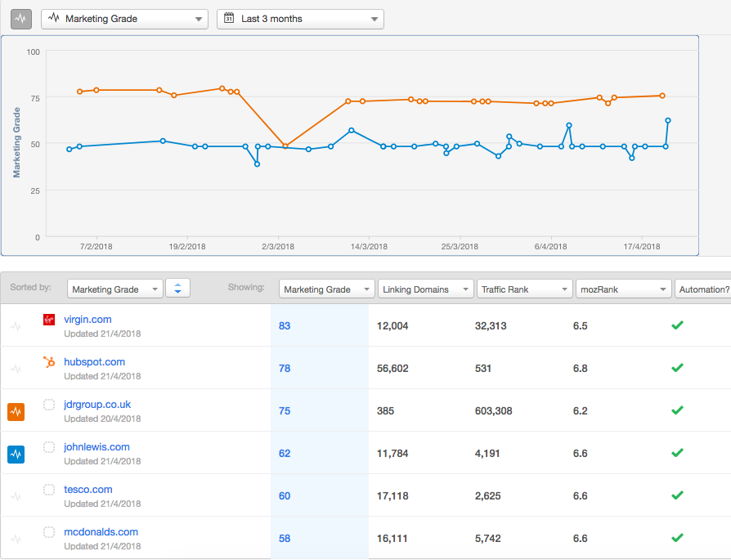This screenshot has width=731, height=560.
Task: Click the 14/3/2018 date label on the chart axis
Action: click(369, 247)
